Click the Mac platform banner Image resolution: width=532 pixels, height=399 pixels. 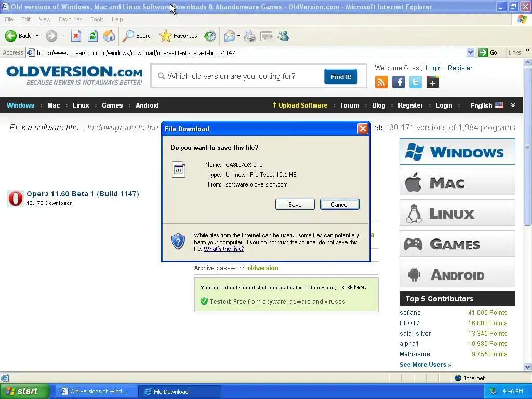click(x=457, y=182)
